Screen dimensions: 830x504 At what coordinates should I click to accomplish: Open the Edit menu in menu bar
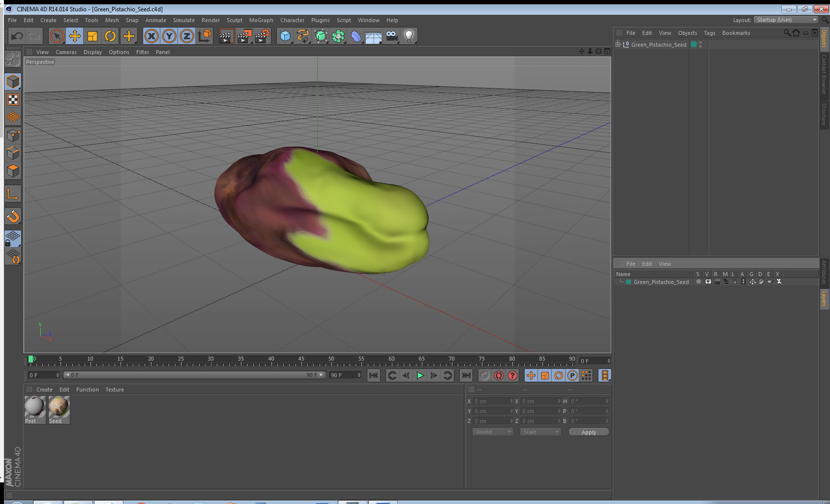coord(29,20)
